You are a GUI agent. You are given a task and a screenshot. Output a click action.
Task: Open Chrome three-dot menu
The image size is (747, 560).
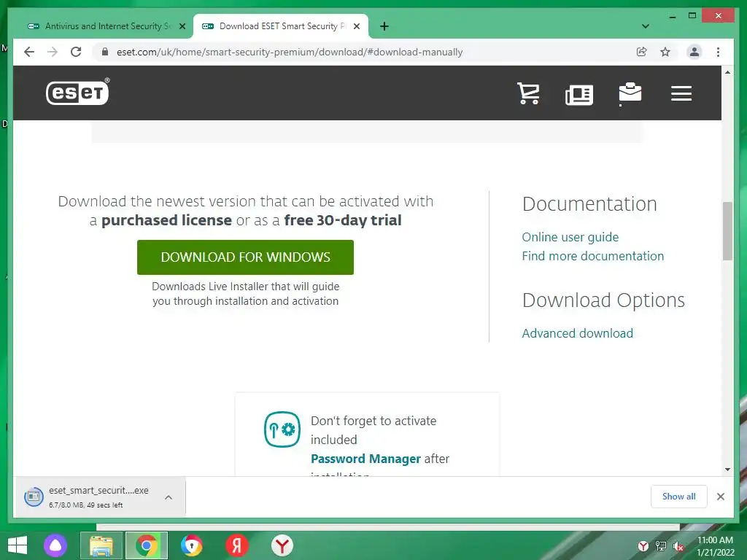click(x=718, y=52)
